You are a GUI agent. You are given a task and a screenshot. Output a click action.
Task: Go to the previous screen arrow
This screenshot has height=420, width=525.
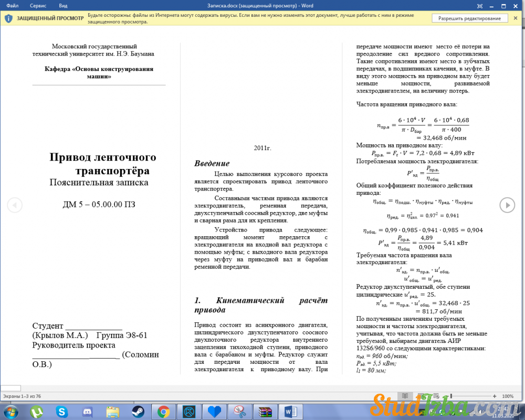[x=15, y=205]
